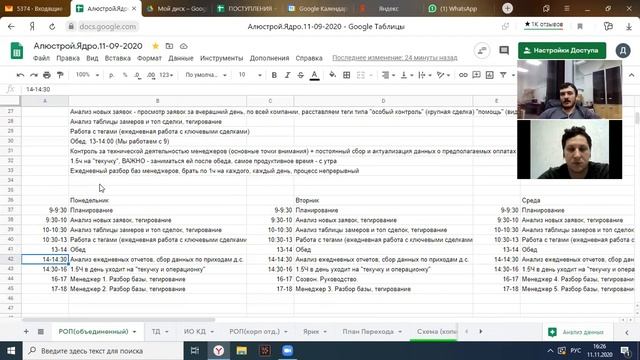
Task: Open vertical align dropdown
Action: pos(407,75)
